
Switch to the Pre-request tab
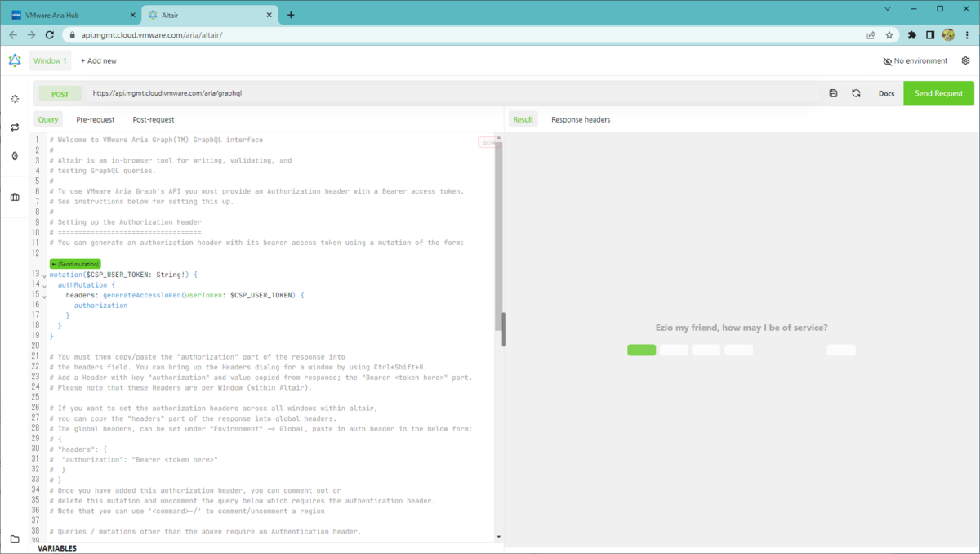click(96, 119)
